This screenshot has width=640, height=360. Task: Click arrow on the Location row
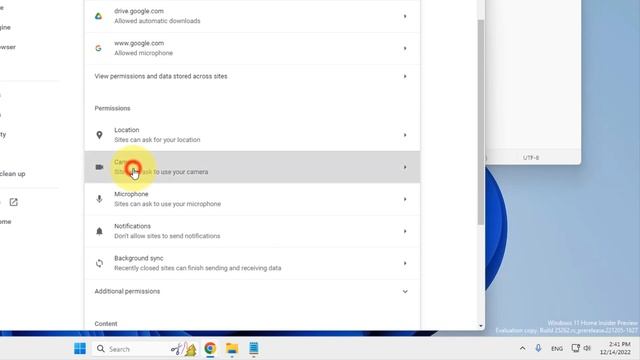pyautogui.click(x=405, y=135)
